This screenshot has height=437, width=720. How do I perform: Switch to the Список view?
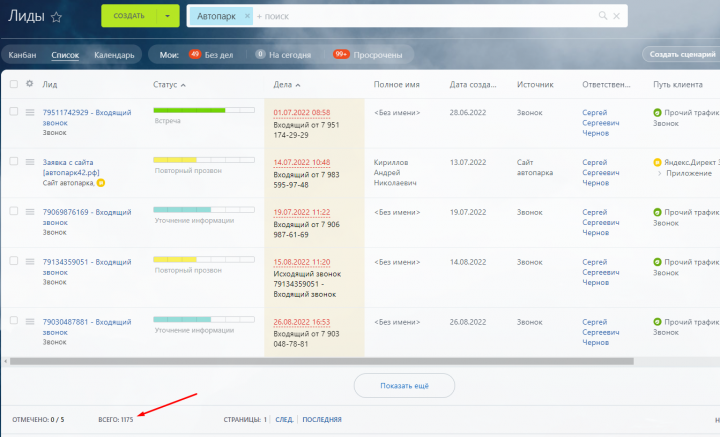pos(65,55)
